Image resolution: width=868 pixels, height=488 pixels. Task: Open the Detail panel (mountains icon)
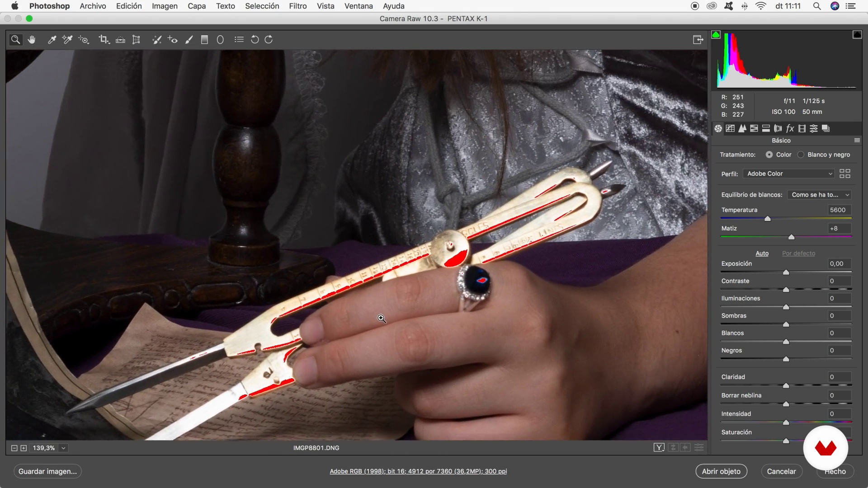[x=742, y=129]
